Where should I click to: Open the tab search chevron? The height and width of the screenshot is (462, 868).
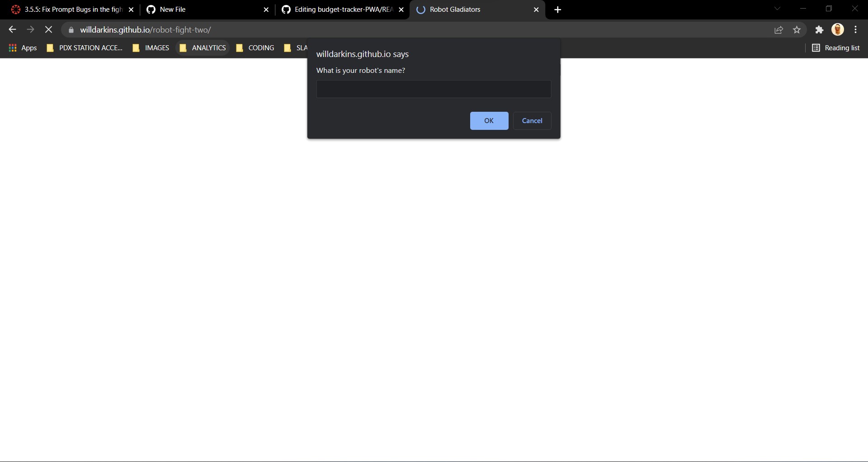[x=777, y=9]
